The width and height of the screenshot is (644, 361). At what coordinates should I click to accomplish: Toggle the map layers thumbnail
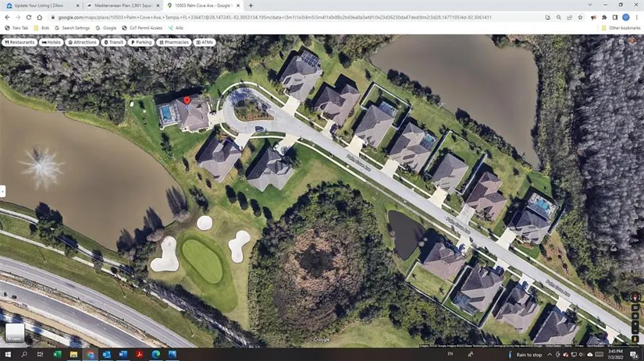click(x=15, y=333)
